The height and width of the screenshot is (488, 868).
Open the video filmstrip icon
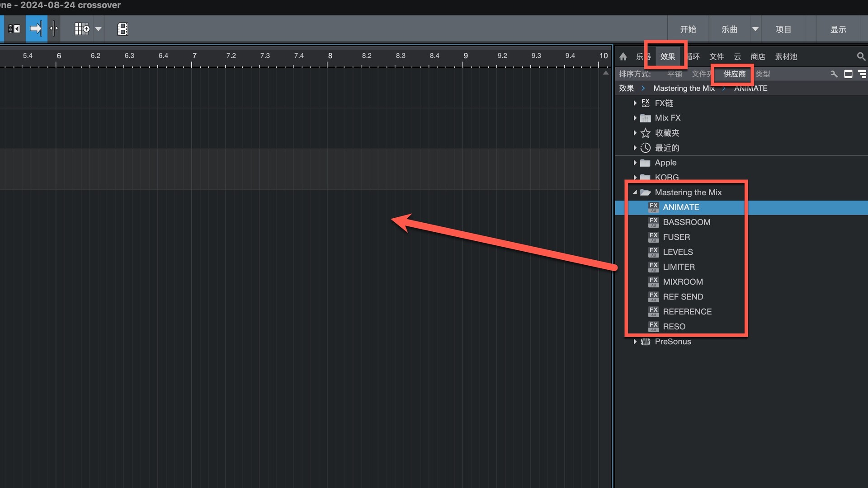[x=123, y=29]
